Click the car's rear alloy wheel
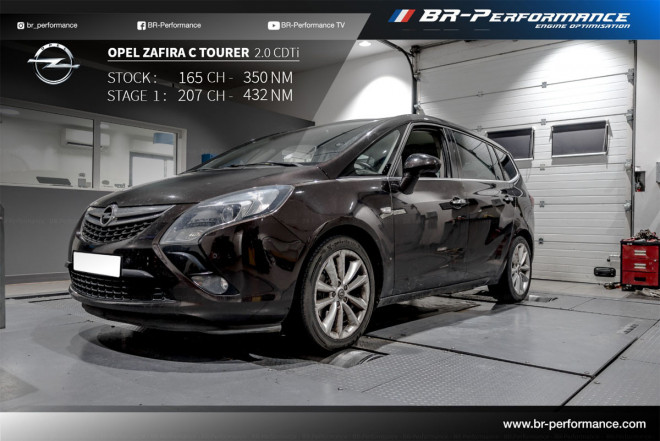 click(x=519, y=268)
